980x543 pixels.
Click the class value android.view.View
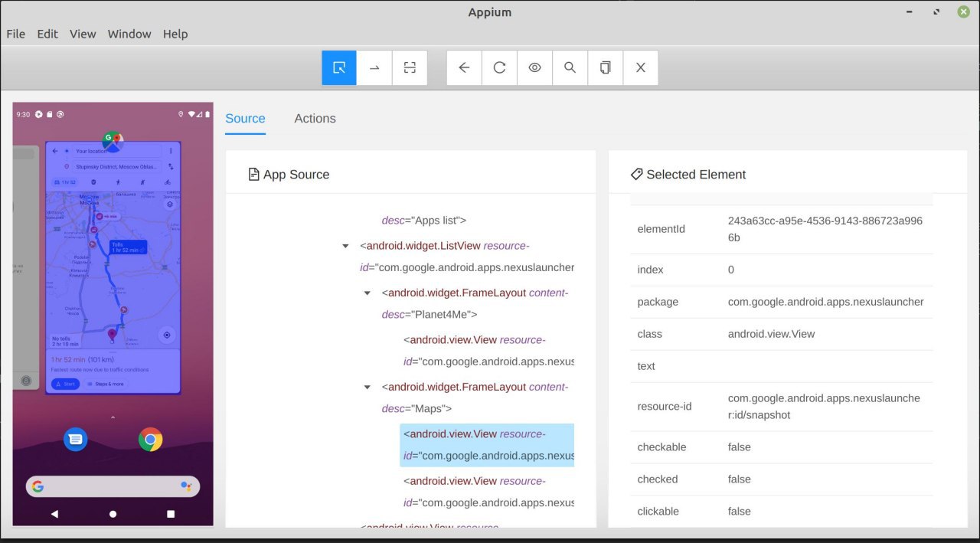pyautogui.click(x=771, y=334)
